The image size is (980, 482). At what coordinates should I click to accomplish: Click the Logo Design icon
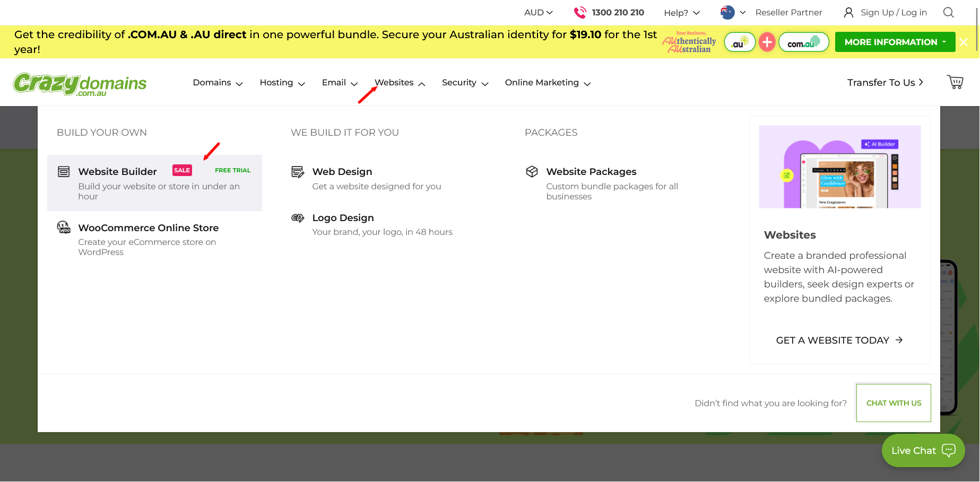click(x=298, y=217)
